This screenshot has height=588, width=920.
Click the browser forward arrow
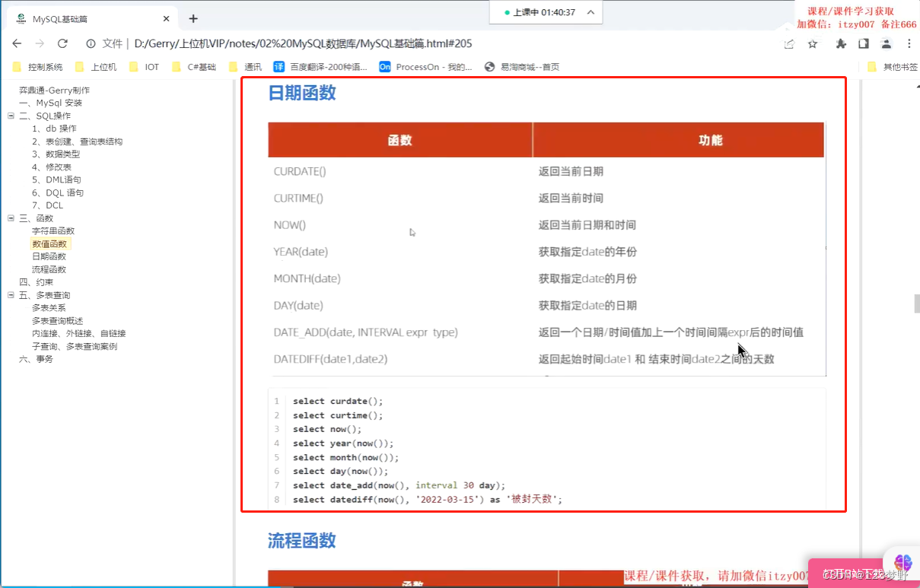[x=40, y=43]
